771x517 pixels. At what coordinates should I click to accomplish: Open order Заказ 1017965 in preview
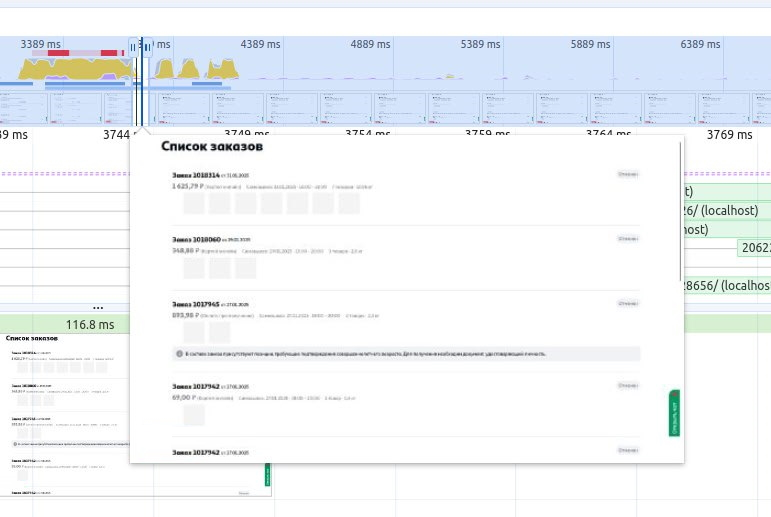196,304
